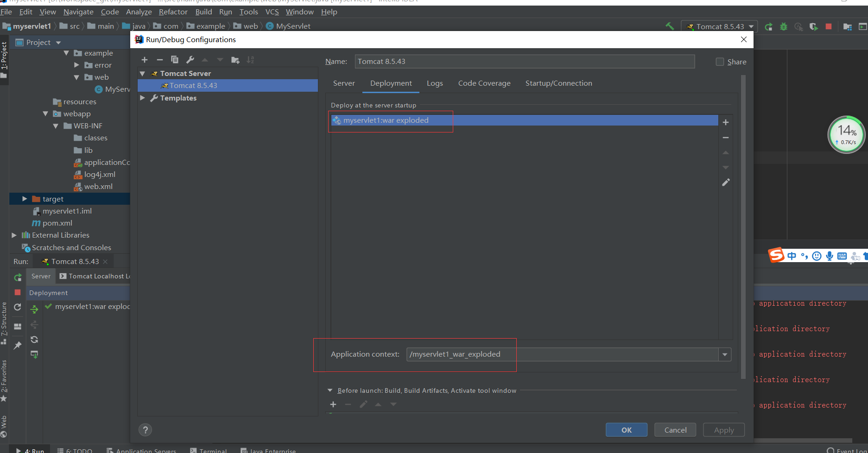Switch to Code Coverage tab
Image resolution: width=868 pixels, height=453 pixels.
point(484,83)
